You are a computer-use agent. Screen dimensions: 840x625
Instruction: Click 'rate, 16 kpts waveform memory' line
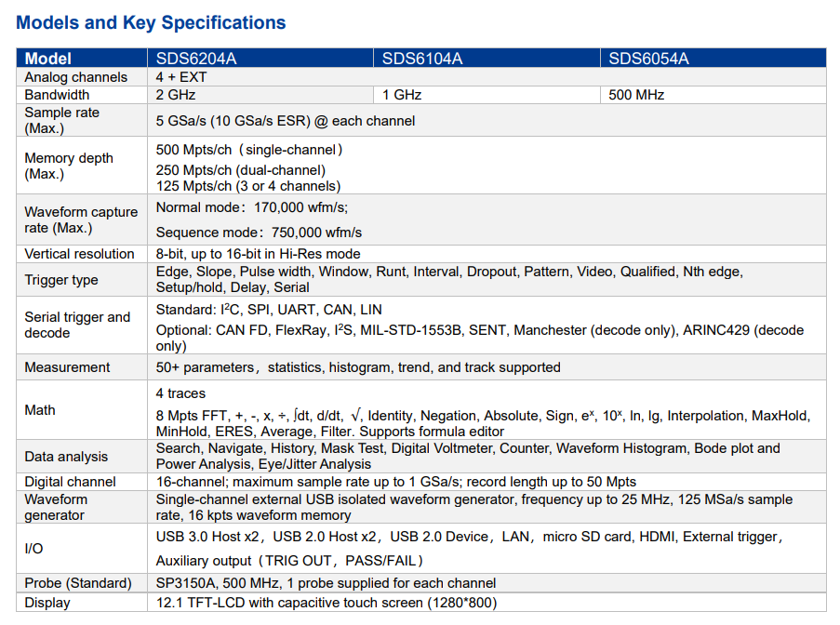click(x=253, y=515)
